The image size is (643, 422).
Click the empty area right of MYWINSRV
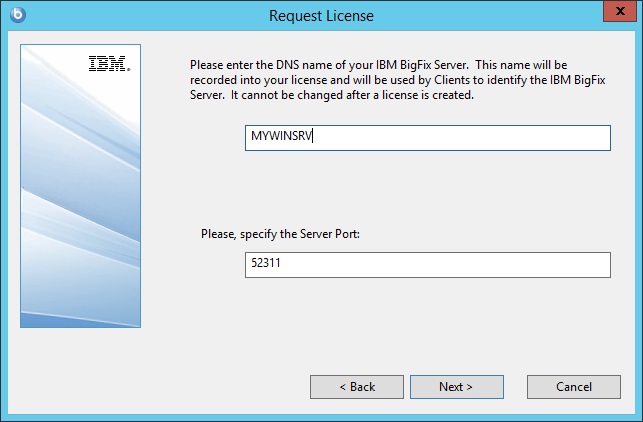pyautogui.click(x=480, y=138)
